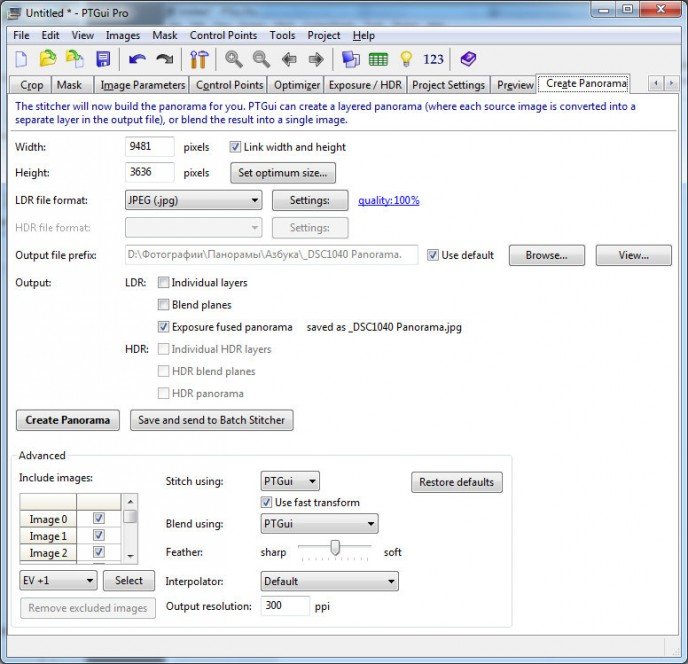
Task: Click the Browse button
Action: (x=546, y=255)
